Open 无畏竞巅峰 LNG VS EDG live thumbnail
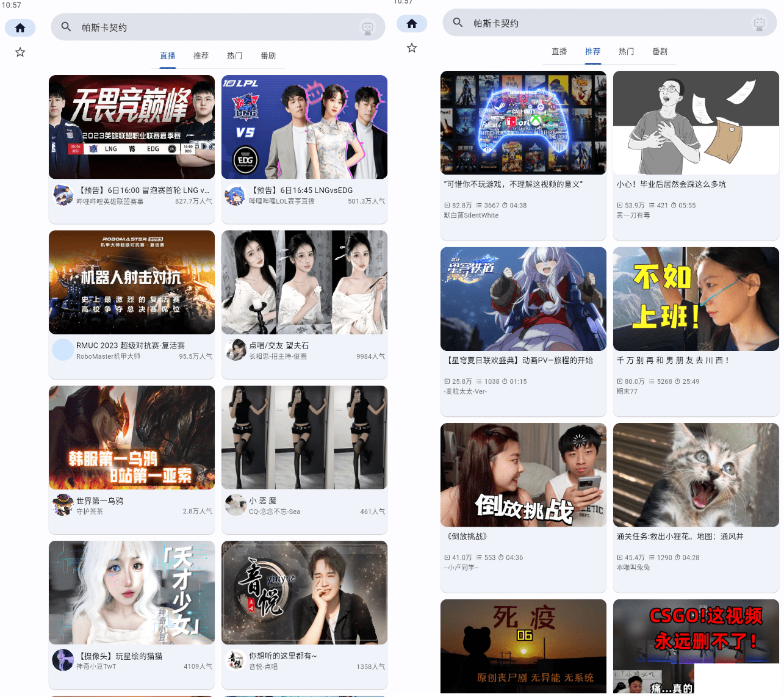The image size is (784, 697). click(132, 127)
